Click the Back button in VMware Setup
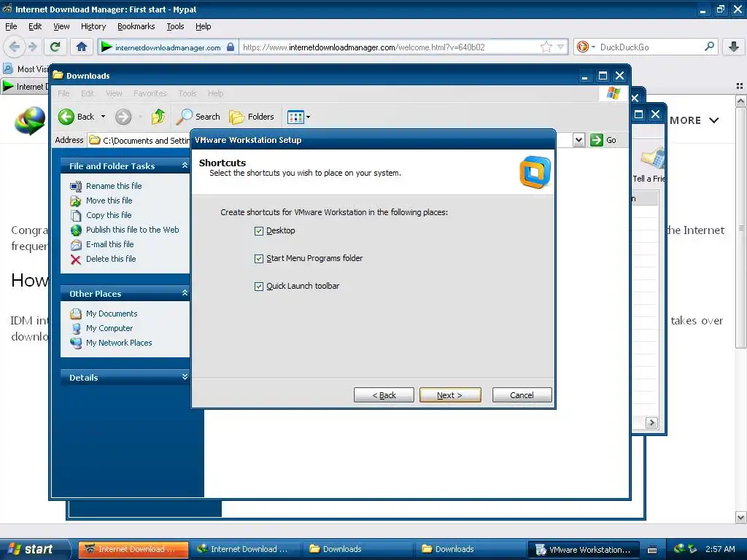 pos(384,395)
